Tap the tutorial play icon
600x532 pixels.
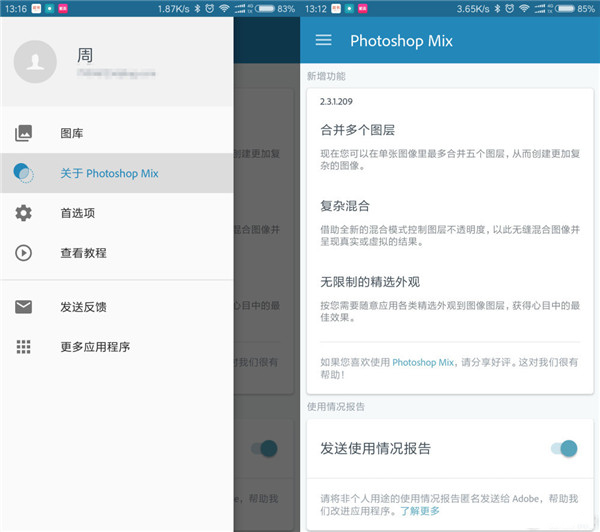click(x=23, y=253)
